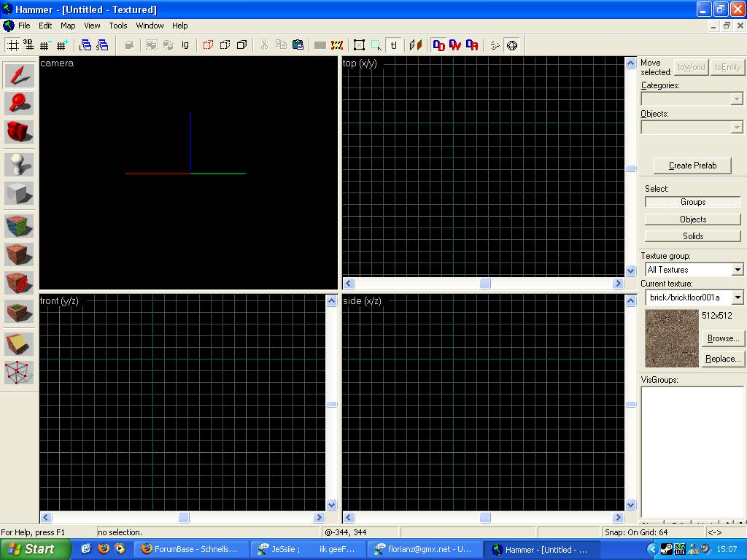Screen dimensions: 747x560
Task: Click the toWorld button
Action: click(x=691, y=67)
